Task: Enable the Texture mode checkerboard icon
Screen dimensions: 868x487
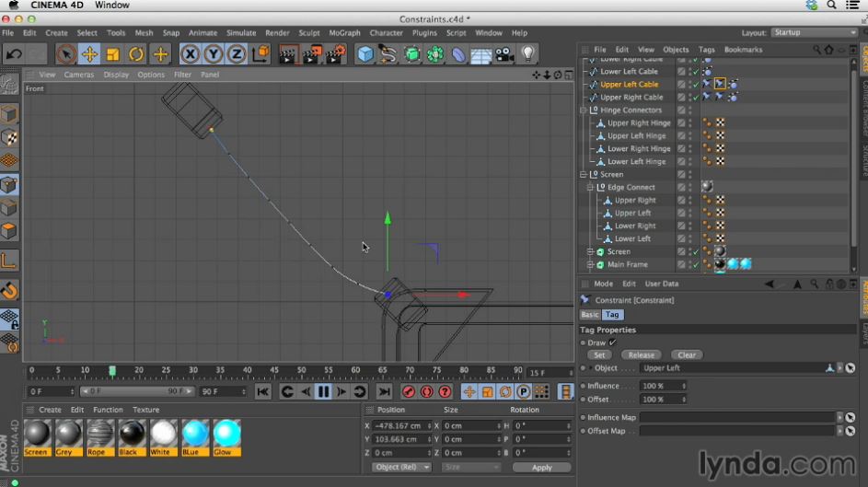Action: [9, 138]
